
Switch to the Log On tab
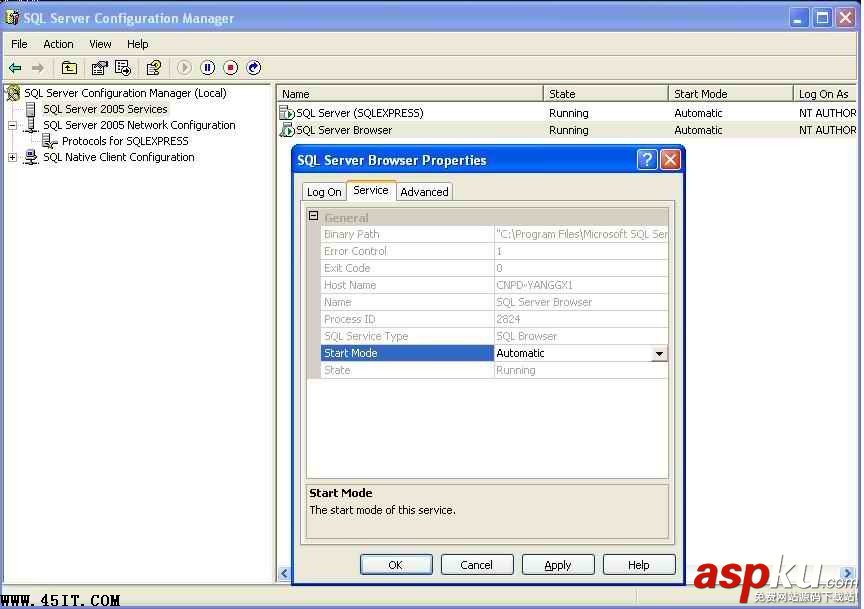(324, 192)
